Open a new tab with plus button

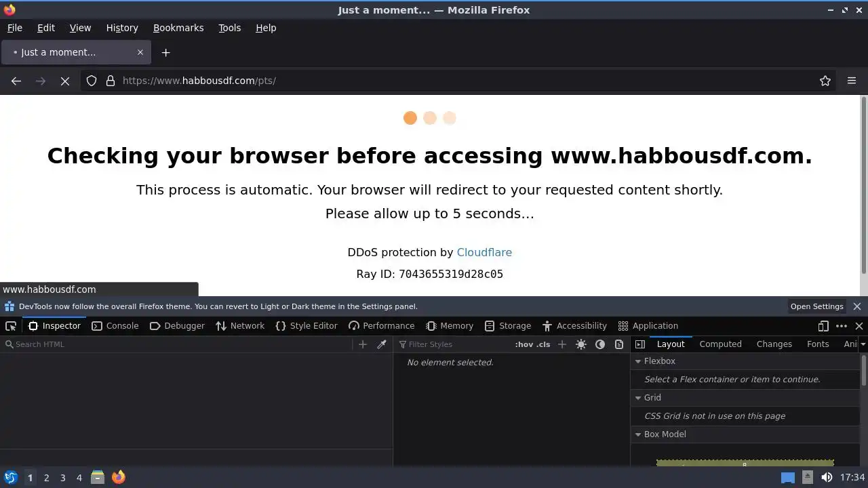pyautogui.click(x=165, y=52)
